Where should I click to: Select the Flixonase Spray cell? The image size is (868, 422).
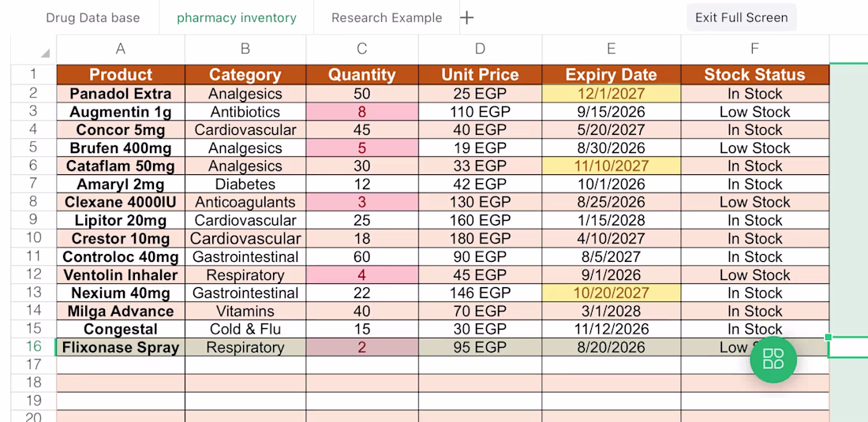pyautogui.click(x=121, y=347)
